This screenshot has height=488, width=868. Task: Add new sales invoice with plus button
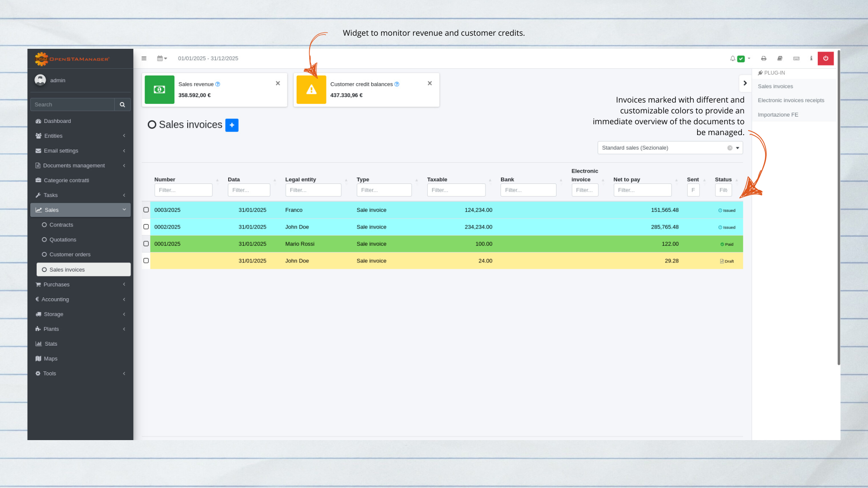[x=231, y=125]
